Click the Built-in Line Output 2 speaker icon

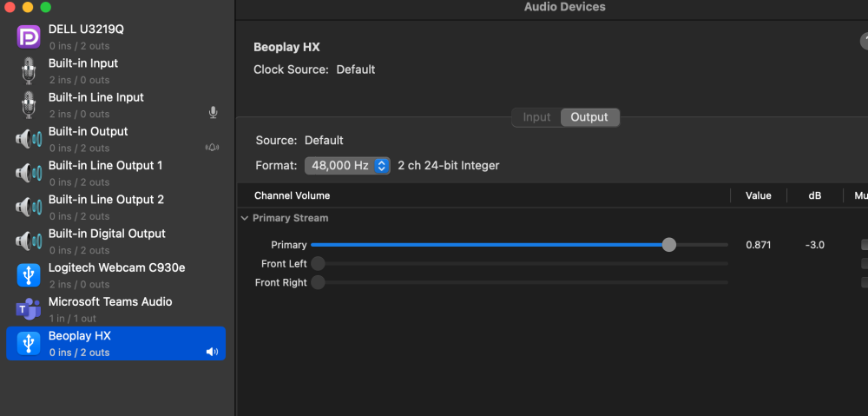[x=29, y=208]
